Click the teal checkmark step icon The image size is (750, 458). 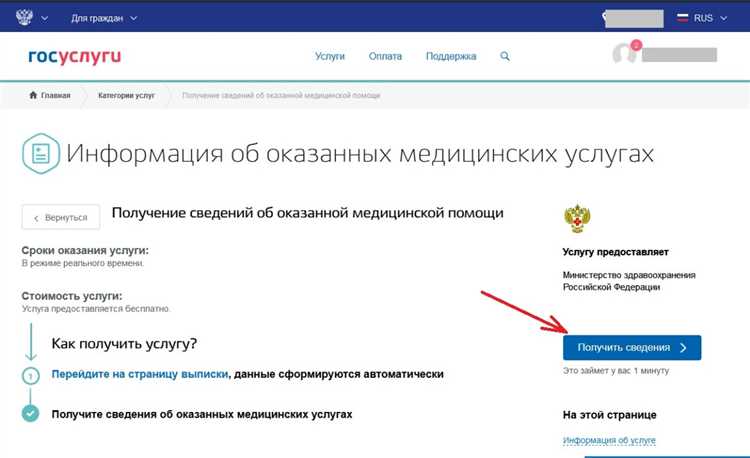[x=31, y=414]
